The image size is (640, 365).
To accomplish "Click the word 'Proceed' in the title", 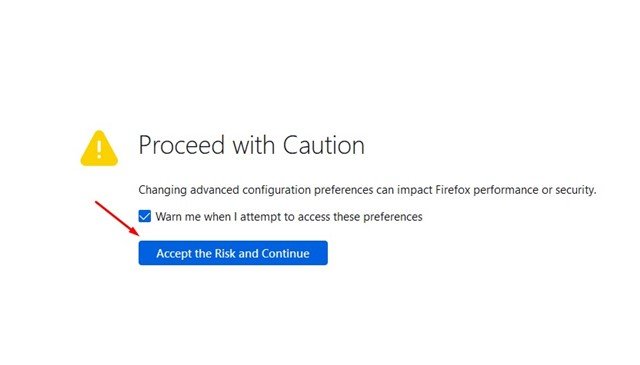I will pos(182,145).
